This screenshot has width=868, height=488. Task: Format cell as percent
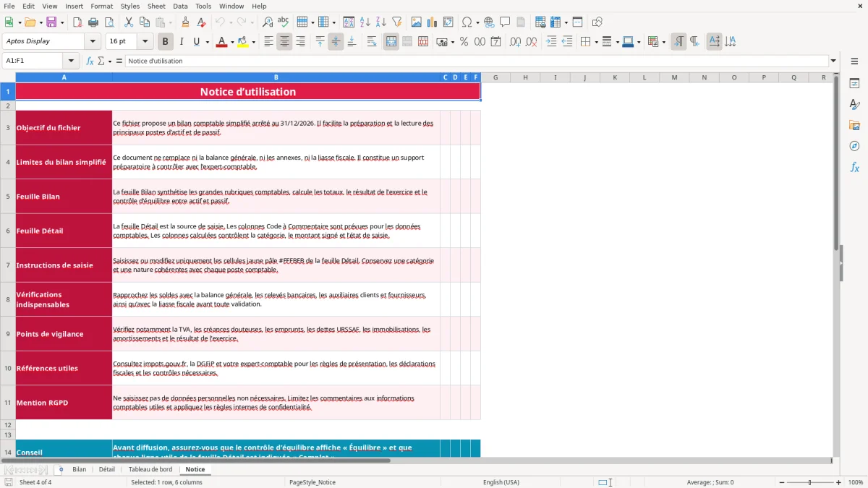[464, 42]
